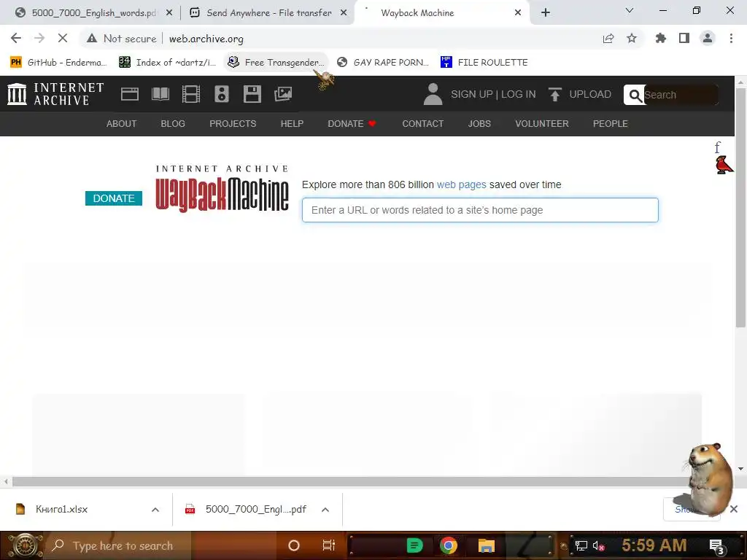Click the upload arrow icon
The height and width of the screenshot is (560, 747).
[554, 94]
